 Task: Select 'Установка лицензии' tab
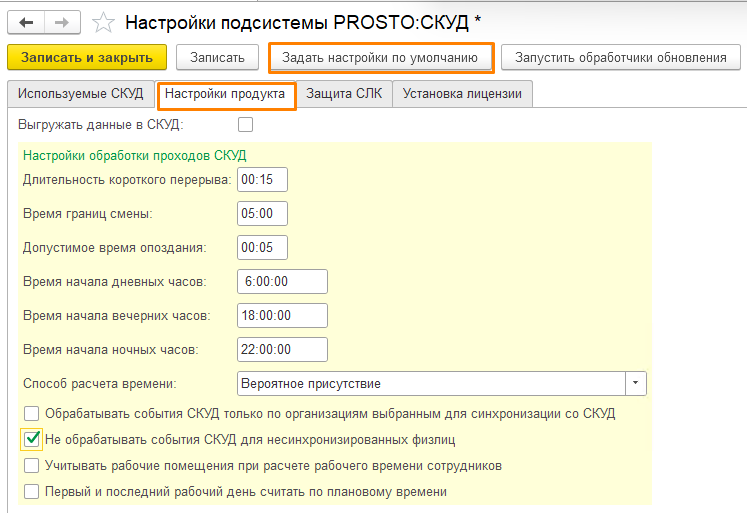(x=463, y=94)
